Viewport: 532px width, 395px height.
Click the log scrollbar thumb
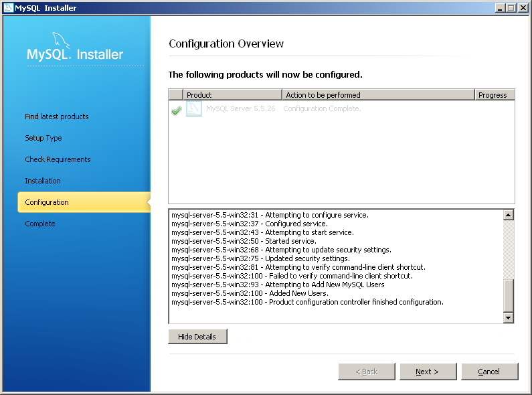509,295
